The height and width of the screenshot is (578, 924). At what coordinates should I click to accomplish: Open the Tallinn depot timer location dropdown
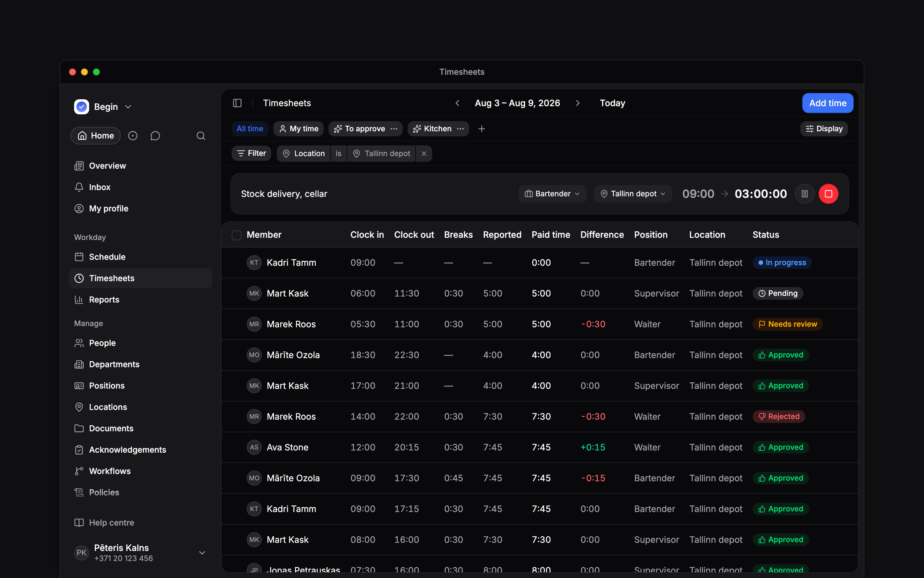click(633, 194)
